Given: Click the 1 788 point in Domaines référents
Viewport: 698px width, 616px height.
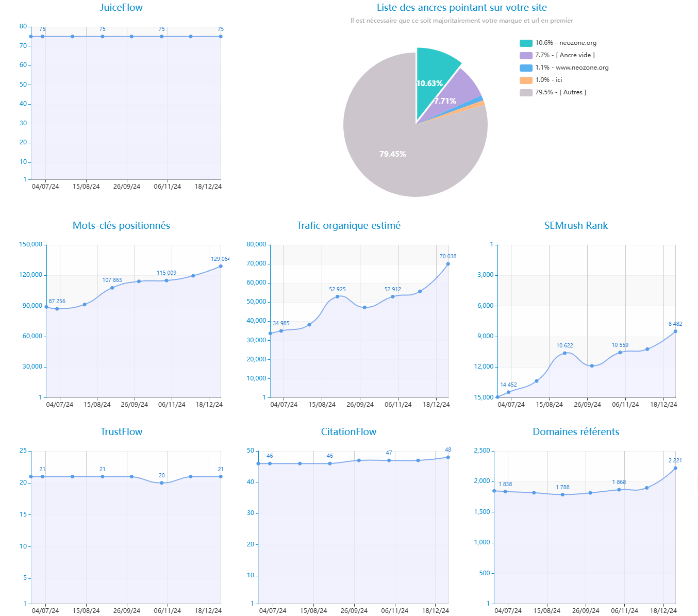Looking at the screenshot, I should (x=562, y=494).
